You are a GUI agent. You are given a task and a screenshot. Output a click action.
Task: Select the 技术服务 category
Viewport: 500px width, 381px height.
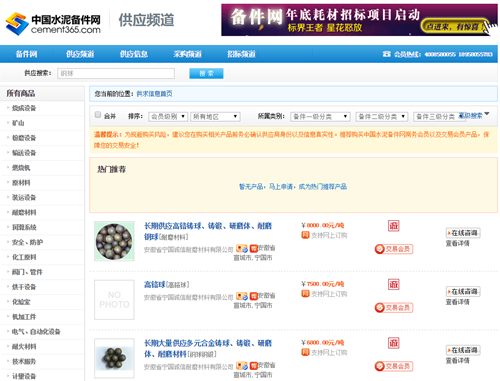[24, 361]
